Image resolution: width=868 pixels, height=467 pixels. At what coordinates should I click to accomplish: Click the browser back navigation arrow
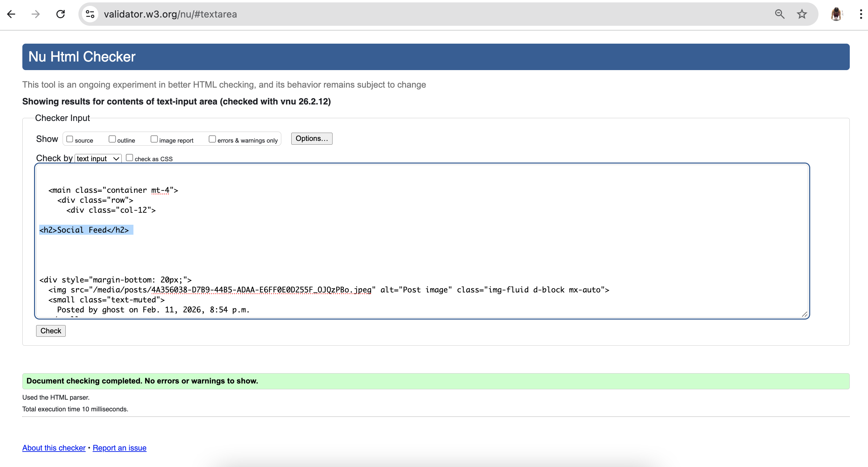click(11, 14)
